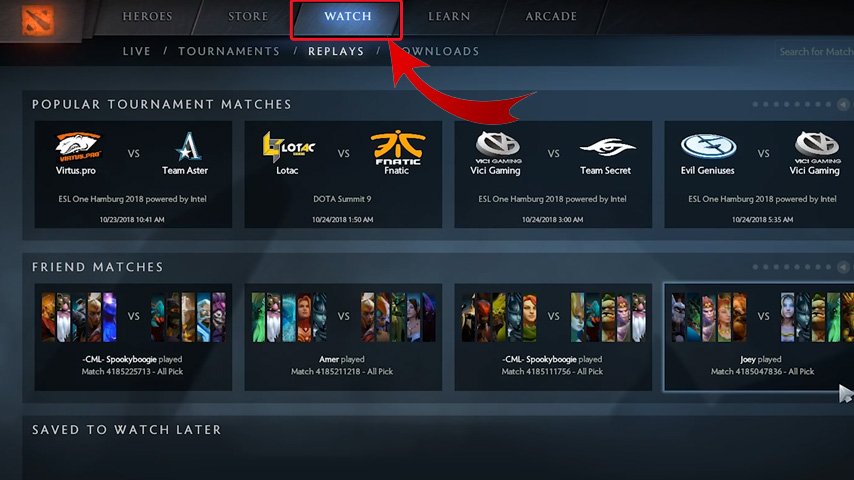Select the Team Secret logo

[607, 147]
